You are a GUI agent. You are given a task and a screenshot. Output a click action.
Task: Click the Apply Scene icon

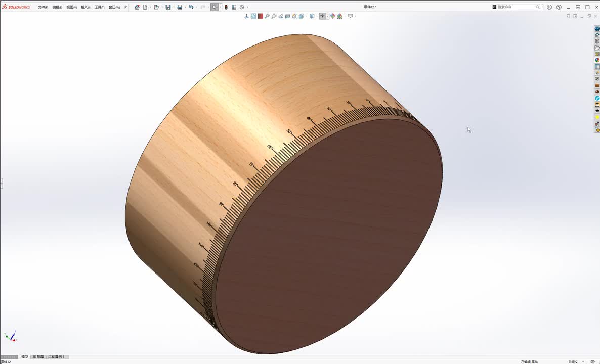(x=339, y=16)
